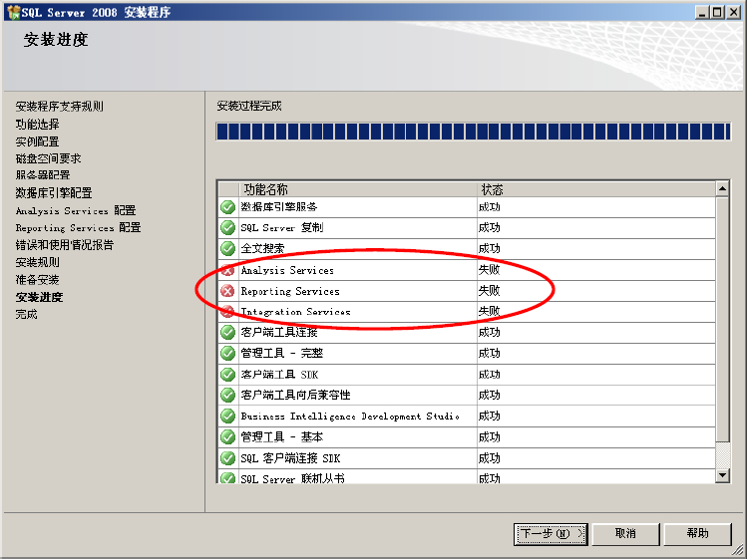
Task: Click Business Intelligence Development Studio feature name
Action: tap(350, 416)
